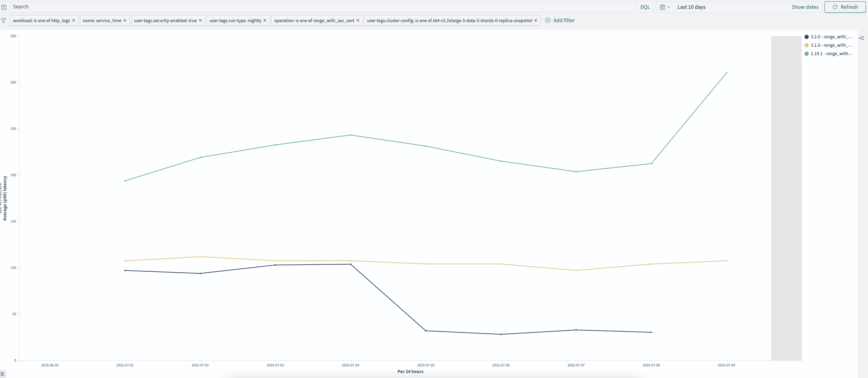
Task: Remove the name service_time filter
Action: tap(125, 20)
